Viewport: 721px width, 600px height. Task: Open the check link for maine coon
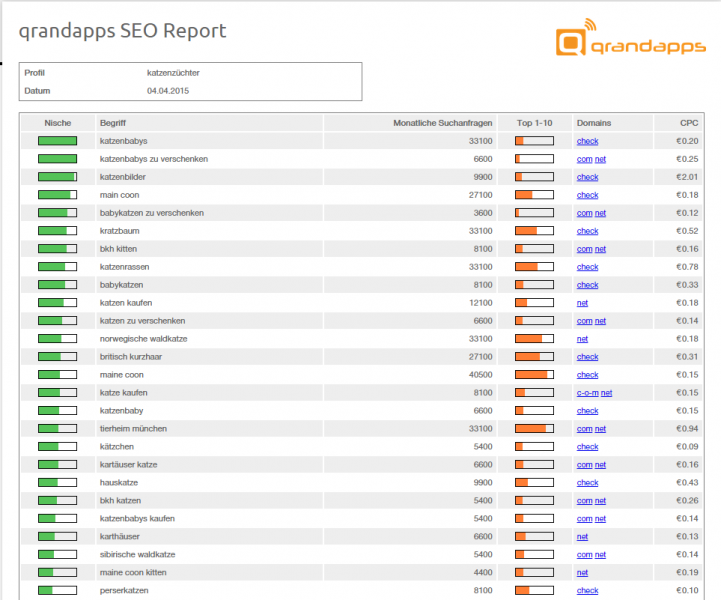(587, 375)
